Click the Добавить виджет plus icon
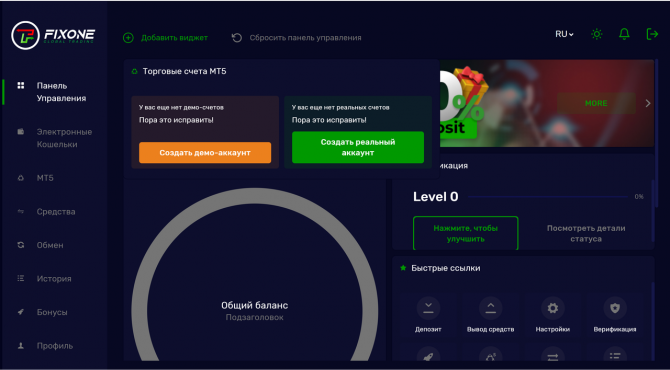This screenshot has height=370, width=670. click(x=128, y=38)
